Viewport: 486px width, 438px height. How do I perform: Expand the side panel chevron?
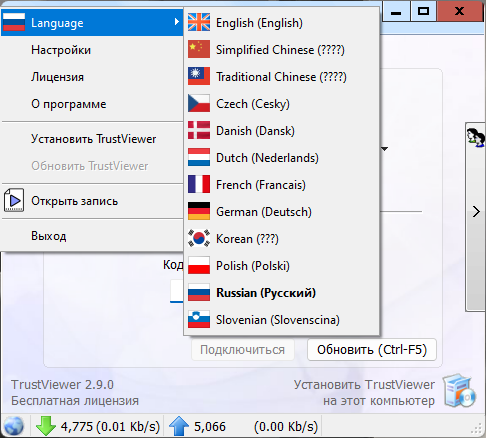tap(476, 212)
